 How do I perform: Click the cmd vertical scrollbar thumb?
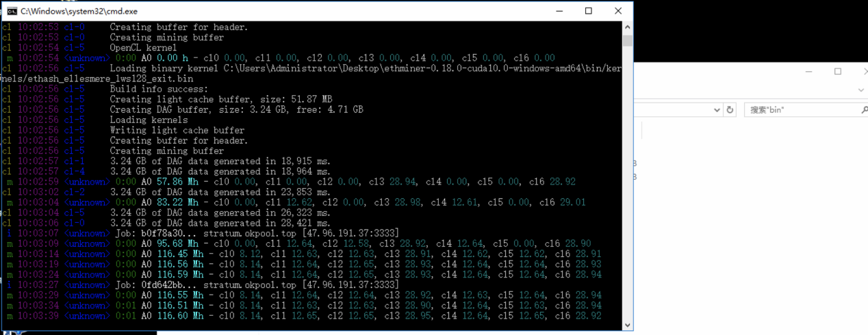coord(628,40)
